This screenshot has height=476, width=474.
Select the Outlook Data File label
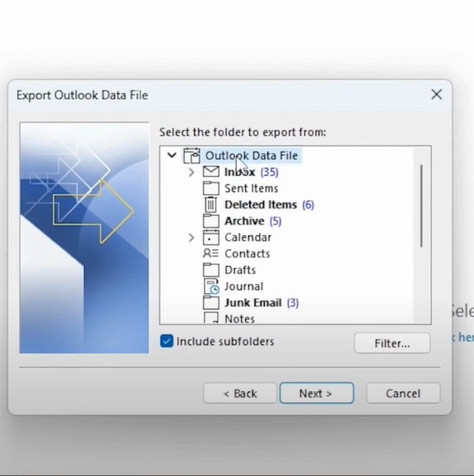point(252,156)
